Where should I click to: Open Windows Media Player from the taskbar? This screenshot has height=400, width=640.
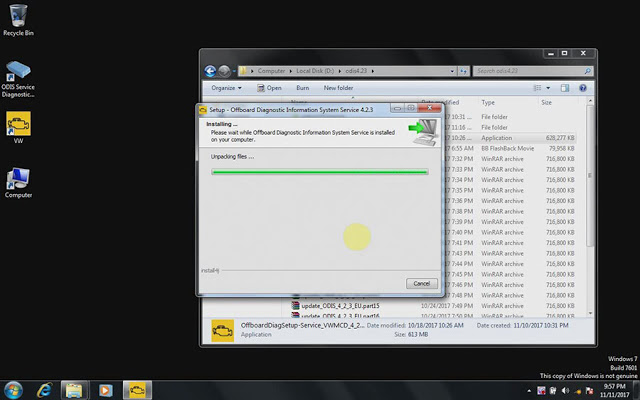105,391
